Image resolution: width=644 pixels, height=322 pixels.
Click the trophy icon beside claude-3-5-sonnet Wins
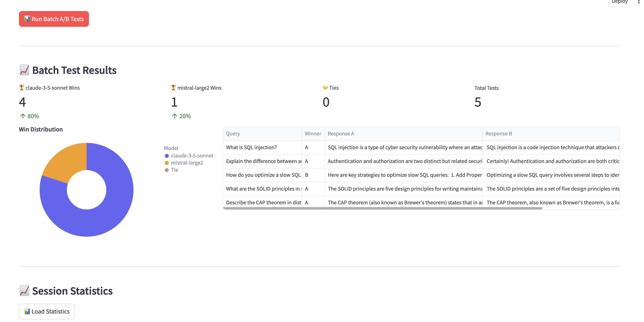click(21, 88)
